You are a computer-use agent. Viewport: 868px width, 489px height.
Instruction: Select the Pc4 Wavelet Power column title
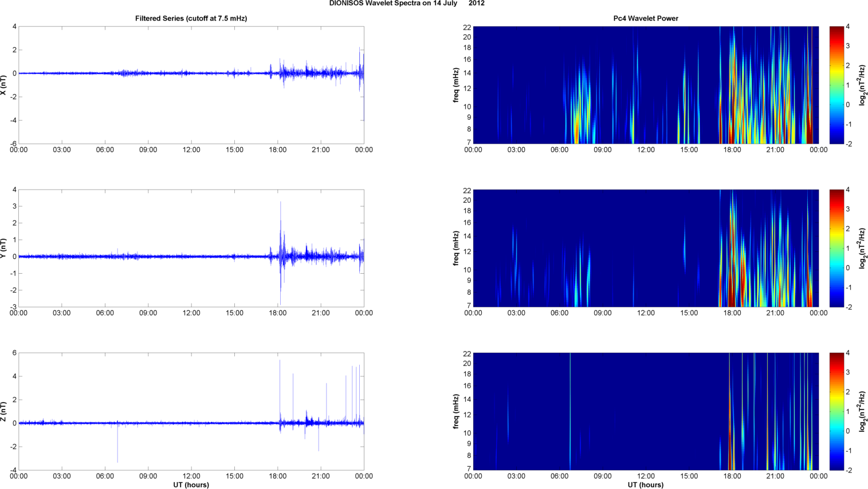(x=645, y=18)
